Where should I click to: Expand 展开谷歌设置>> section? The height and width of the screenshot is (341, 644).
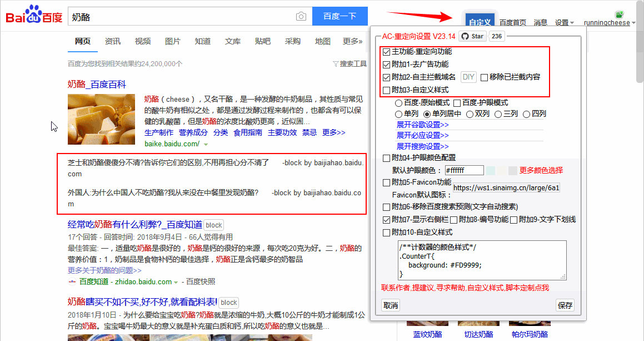point(423,125)
